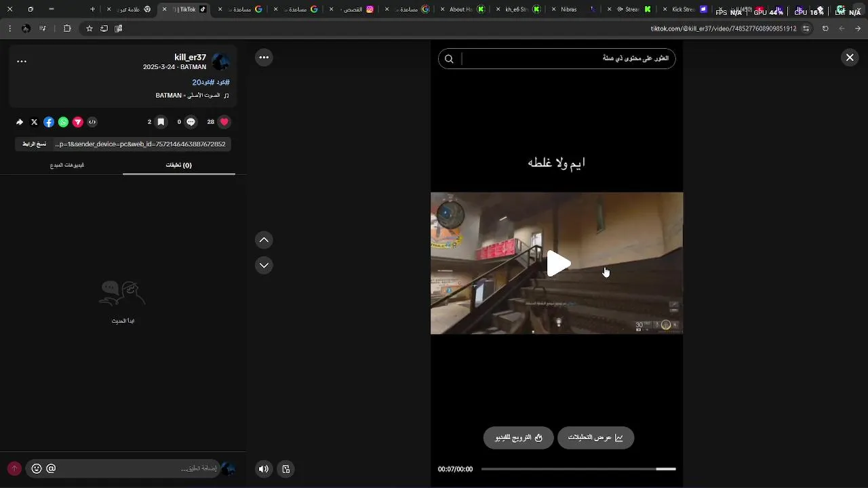Open the browser three-dot menu

pos(9,28)
